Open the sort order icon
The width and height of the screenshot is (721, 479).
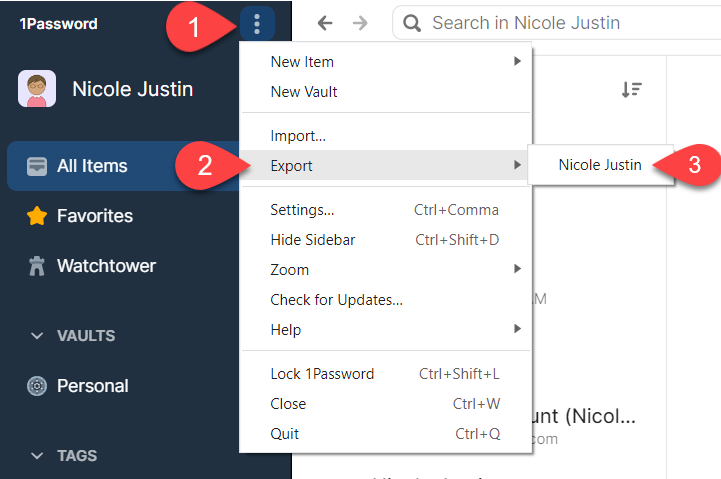pos(632,89)
